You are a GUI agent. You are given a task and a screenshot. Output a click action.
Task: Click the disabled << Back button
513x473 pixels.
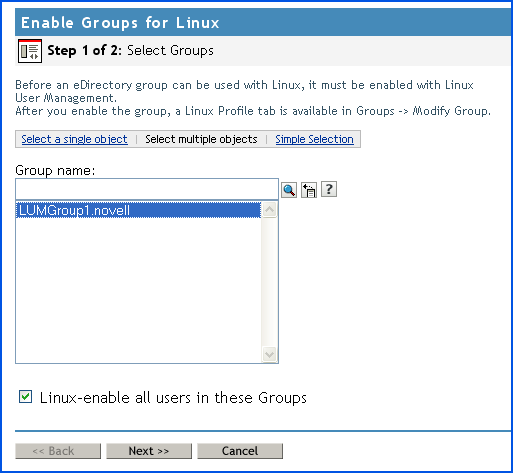pos(58,451)
